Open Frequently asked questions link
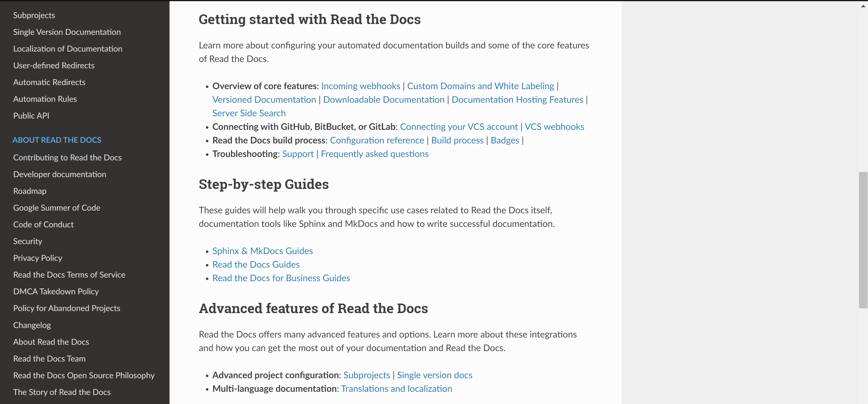This screenshot has width=868, height=404. point(374,154)
